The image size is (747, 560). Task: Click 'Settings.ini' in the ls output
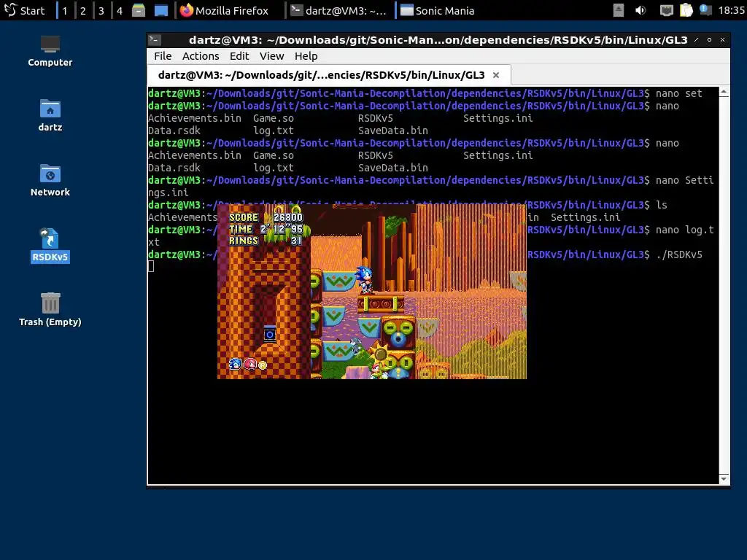tap(586, 217)
